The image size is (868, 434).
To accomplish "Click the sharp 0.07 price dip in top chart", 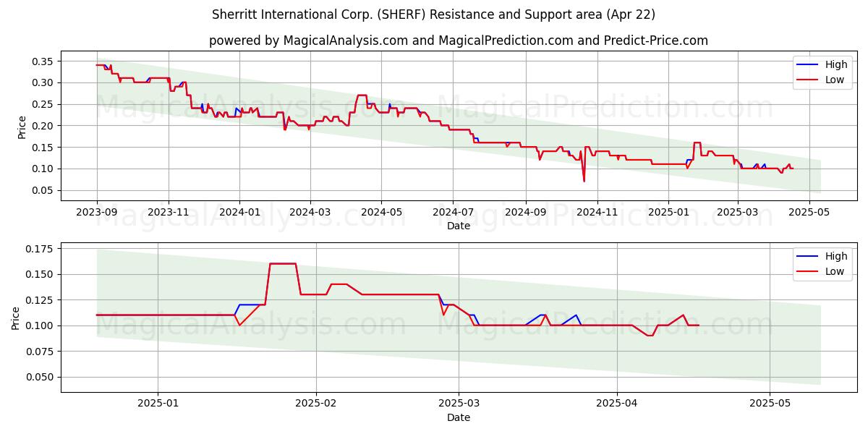I will (584, 180).
